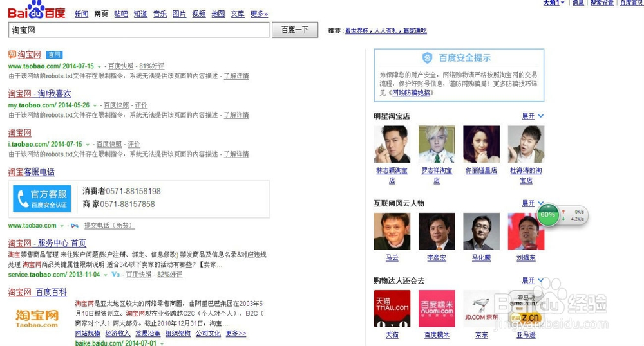Open the 淘宝网_百度百科 result
644x346 pixels.
click(x=37, y=292)
